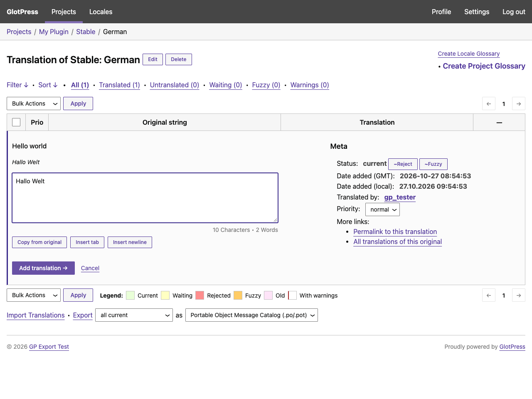Go to previous page using top pagination arrow
532x399 pixels.
click(489, 103)
